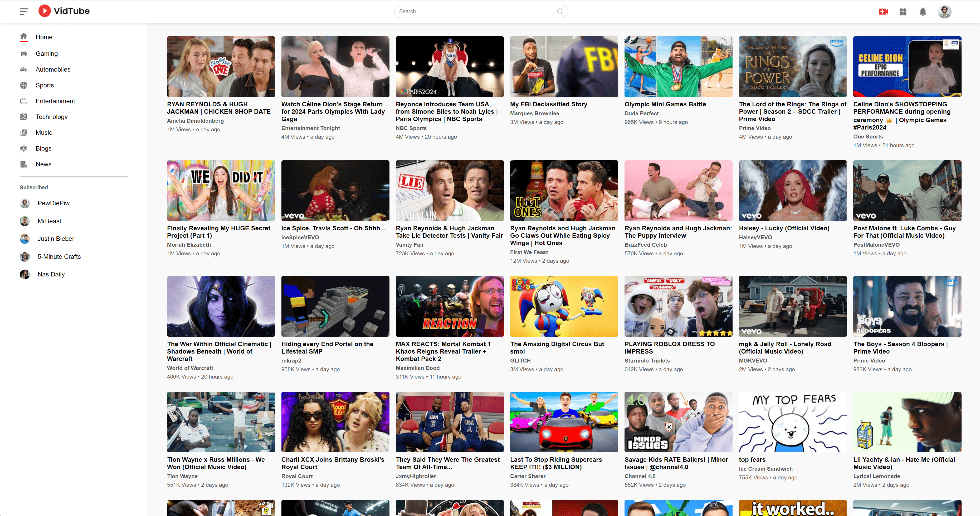980x516 pixels.
Task: Click the Marques Brownlee channel name
Action: (x=534, y=113)
